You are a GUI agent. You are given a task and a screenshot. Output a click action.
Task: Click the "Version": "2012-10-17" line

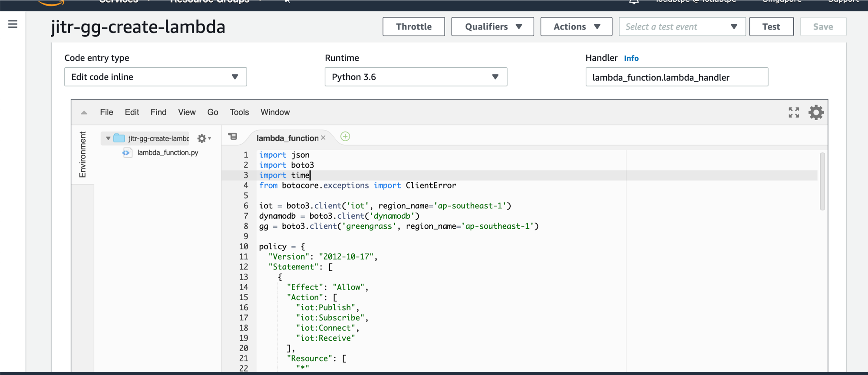(x=323, y=257)
